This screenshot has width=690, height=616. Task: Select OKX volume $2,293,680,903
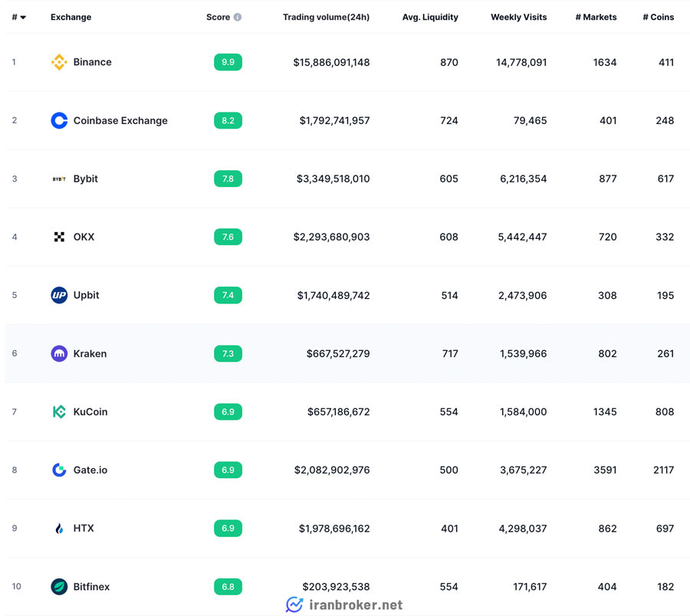331,237
